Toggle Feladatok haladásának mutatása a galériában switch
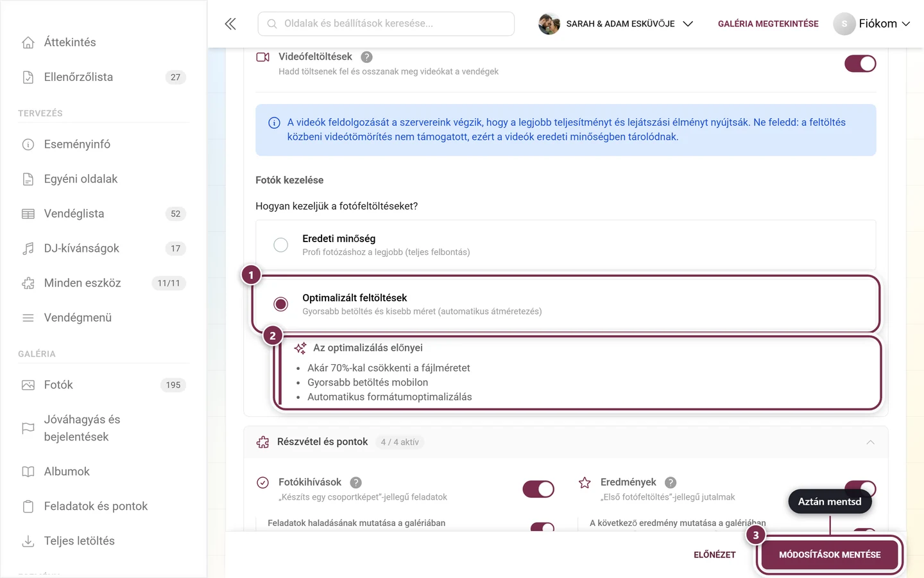This screenshot has width=924, height=578. click(x=542, y=527)
